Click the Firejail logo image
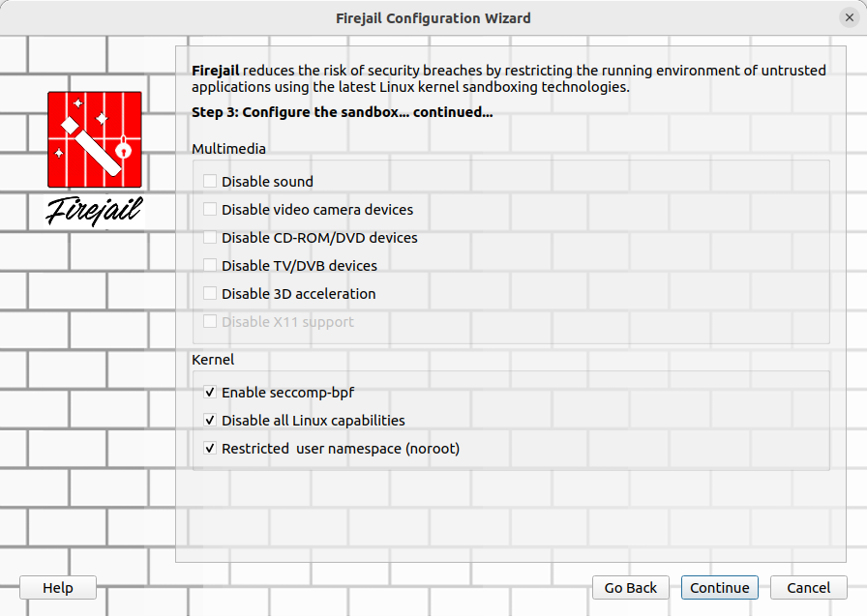The width and height of the screenshot is (867, 616). [95, 140]
